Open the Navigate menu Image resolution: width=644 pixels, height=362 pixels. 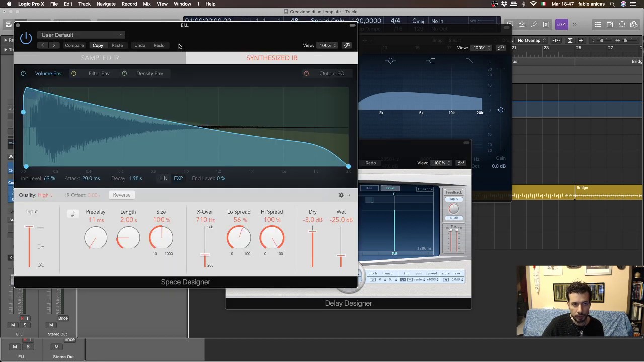106,4
